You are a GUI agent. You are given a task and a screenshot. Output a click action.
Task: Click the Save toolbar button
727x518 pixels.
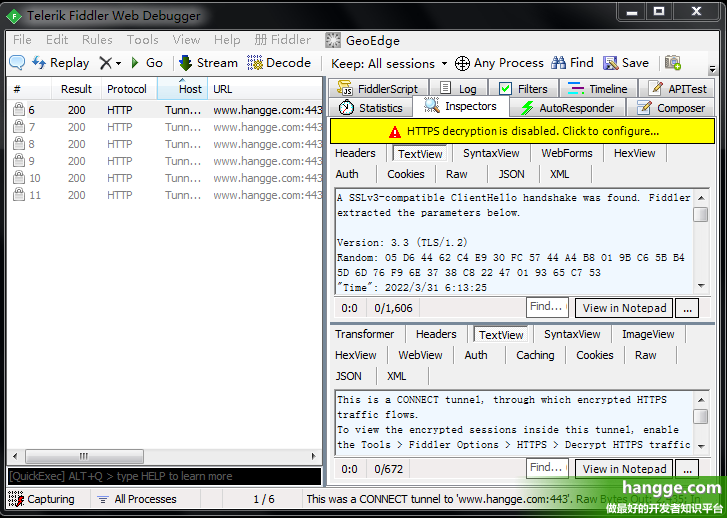(x=625, y=63)
